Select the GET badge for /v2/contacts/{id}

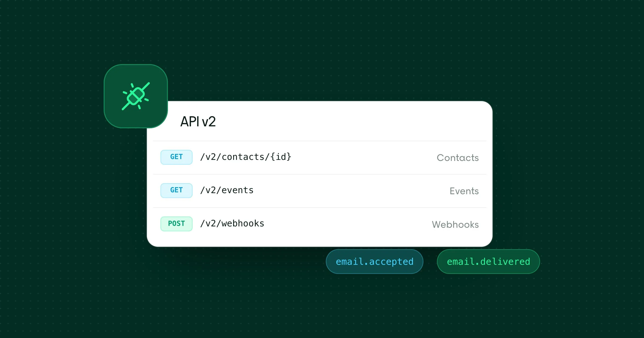tap(176, 157)
